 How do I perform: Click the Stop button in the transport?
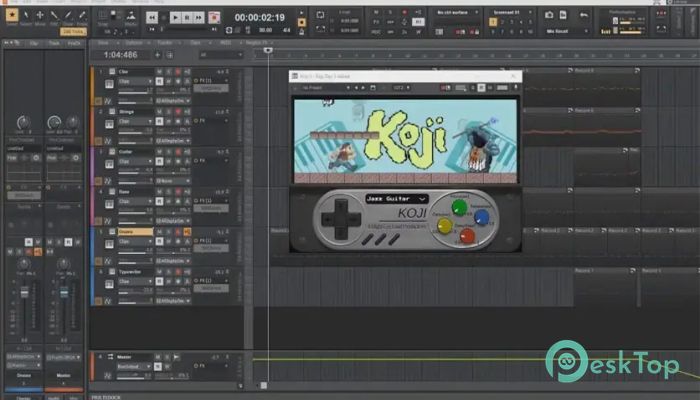click(163, 17)
